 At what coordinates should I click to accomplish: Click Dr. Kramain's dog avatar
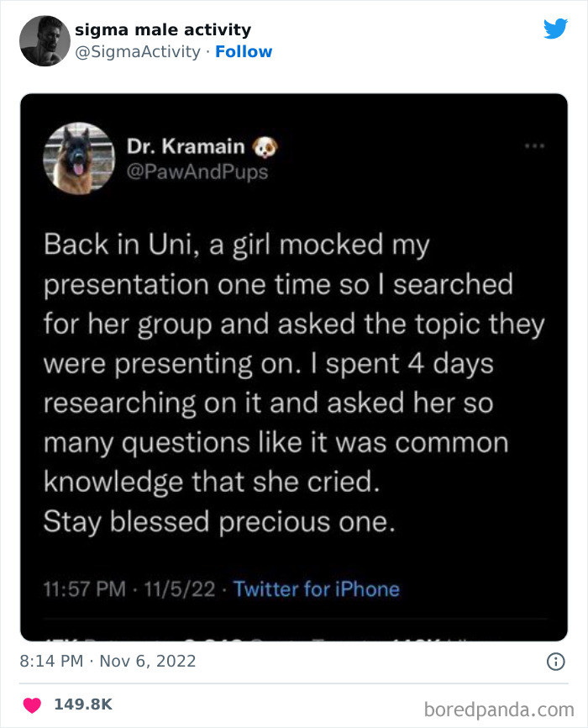(x=78, y=159)
